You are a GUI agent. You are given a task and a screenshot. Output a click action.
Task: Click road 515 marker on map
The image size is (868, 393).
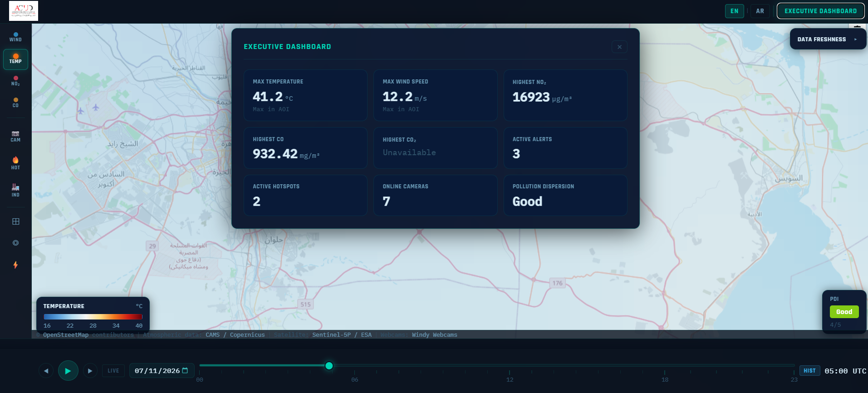[305, 305]
